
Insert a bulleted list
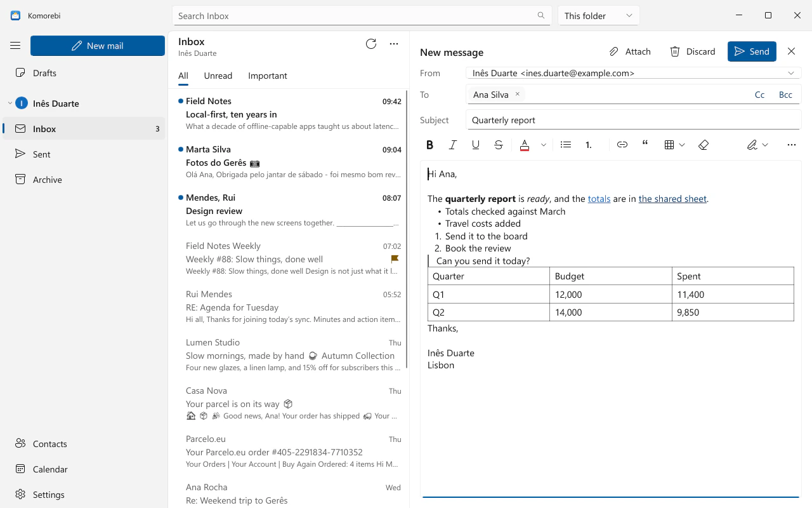566,145
